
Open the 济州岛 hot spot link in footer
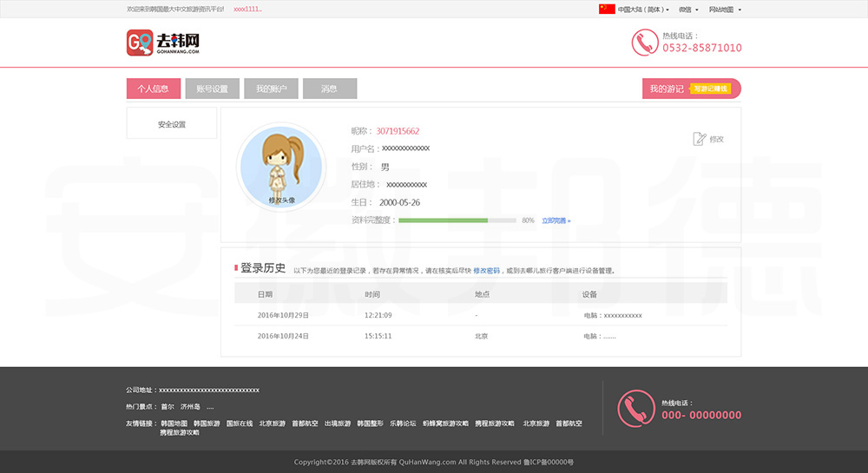click(190, 406)
